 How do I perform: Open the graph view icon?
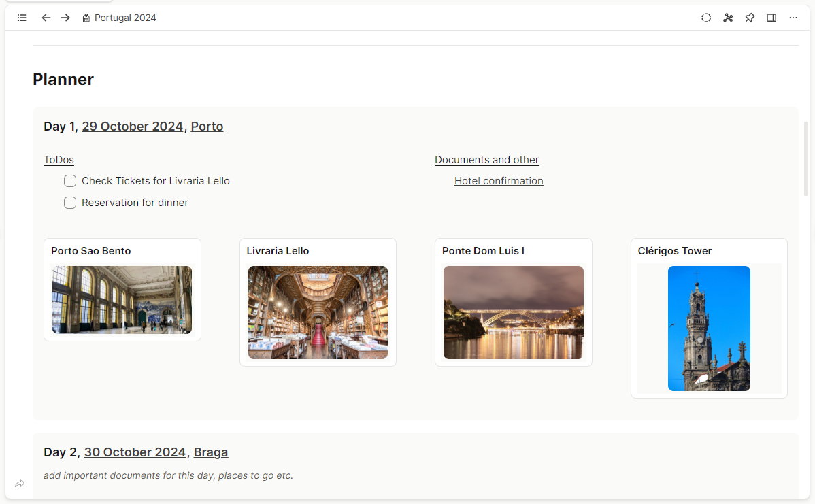728,18
